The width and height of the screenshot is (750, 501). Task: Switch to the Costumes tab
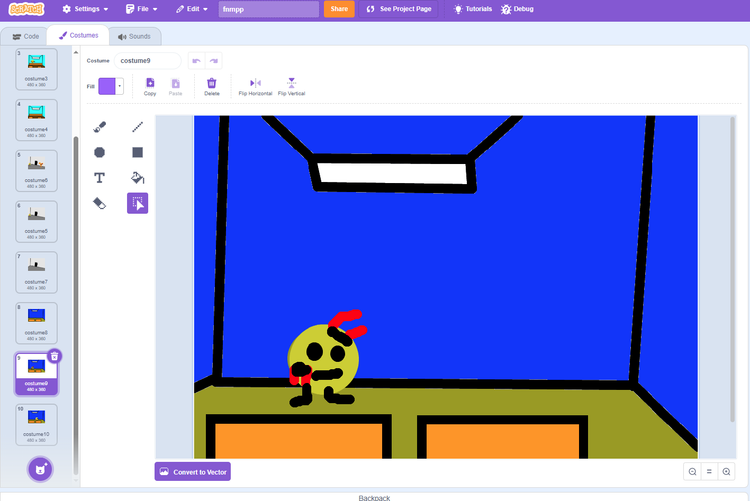tap(78, 35)
